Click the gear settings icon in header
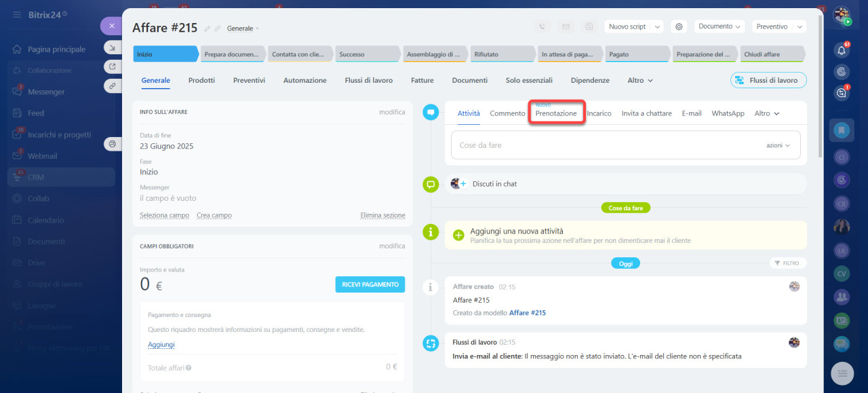 (x=679, y=26)
